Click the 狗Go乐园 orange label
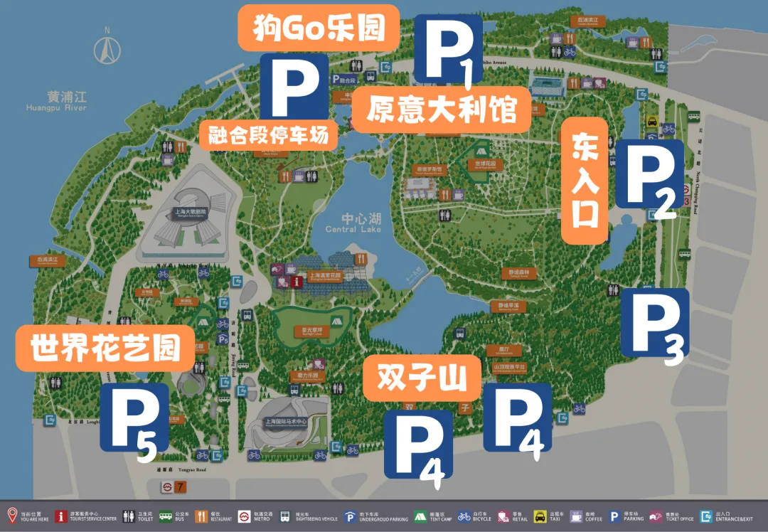Viewport: 768px width, 532px height. (320, 28)
